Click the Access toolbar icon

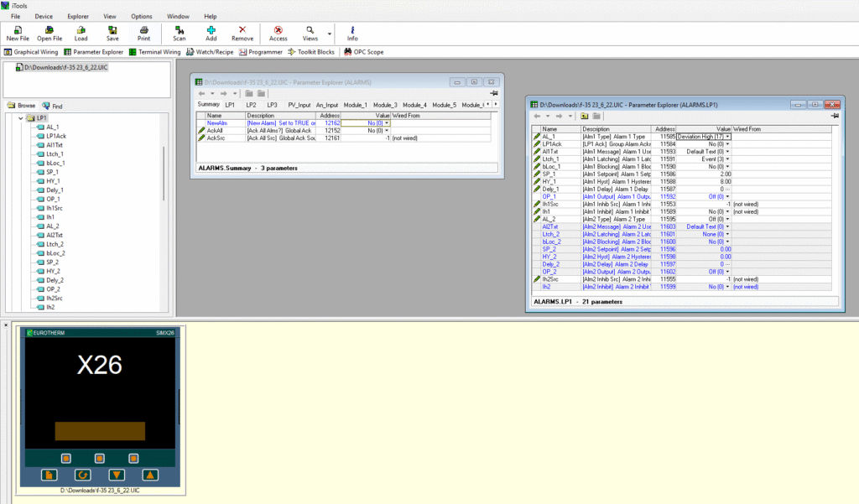(278, 33)
